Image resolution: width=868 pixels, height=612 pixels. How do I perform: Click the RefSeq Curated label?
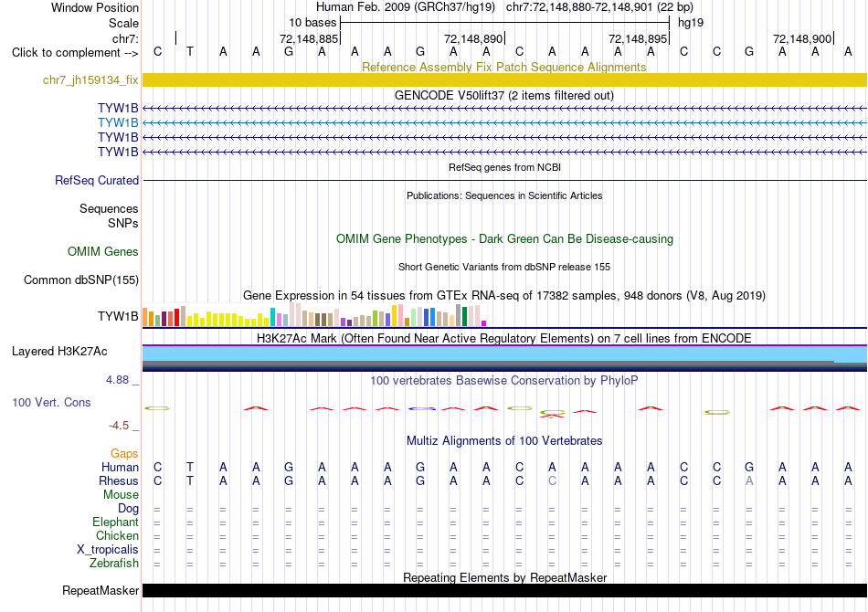coord(97,180)
